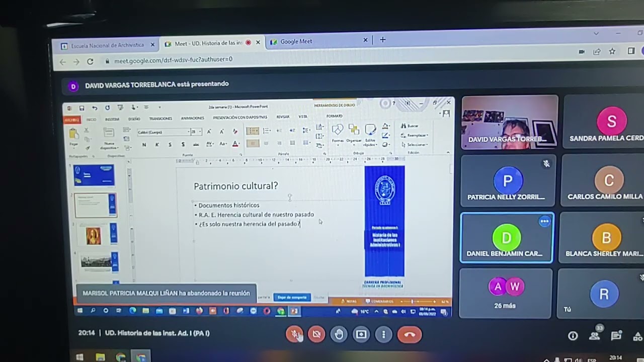
Task: Switch to the Google Meet browser tab
Action: (x=318, y=41)
